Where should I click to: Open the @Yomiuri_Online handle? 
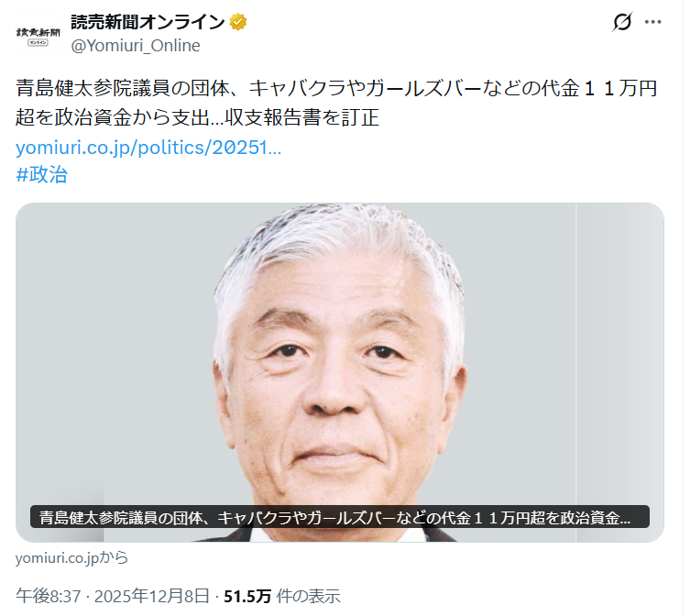pos(136,45)
